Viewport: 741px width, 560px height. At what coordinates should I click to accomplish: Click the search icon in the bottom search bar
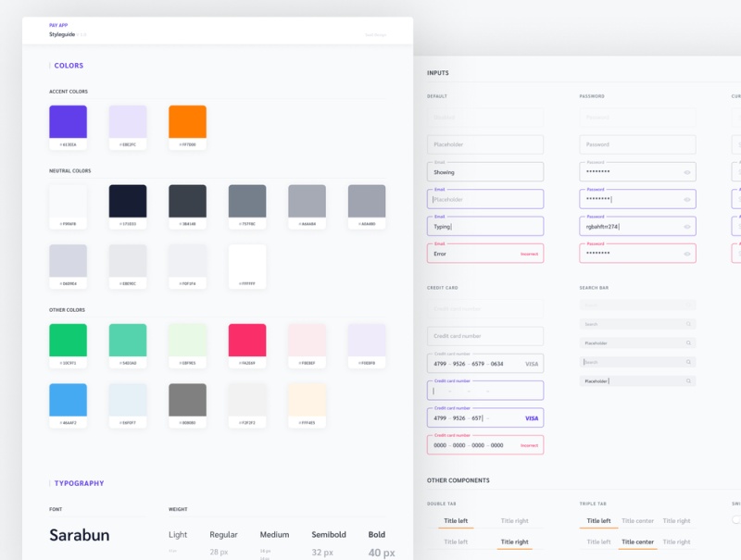(688, 380)
